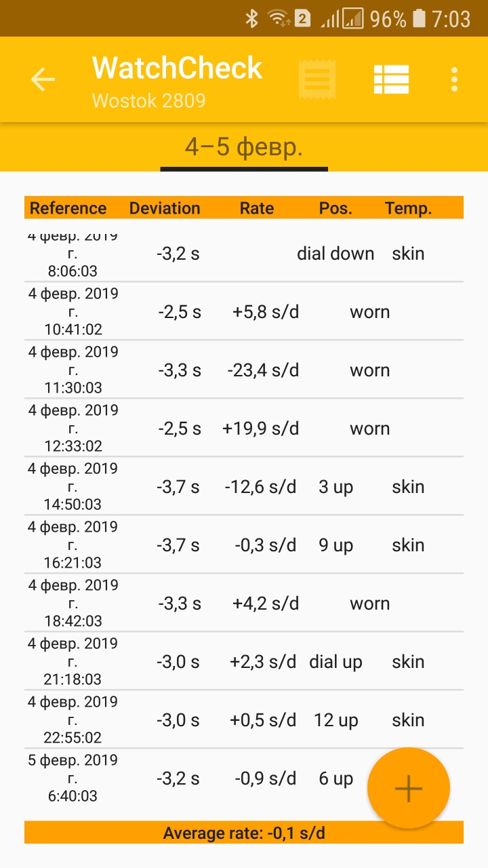Select the 8:06:03 dial down entry
Image resolution: width=488 pixels, height=868 pixels.
[244, 254]
